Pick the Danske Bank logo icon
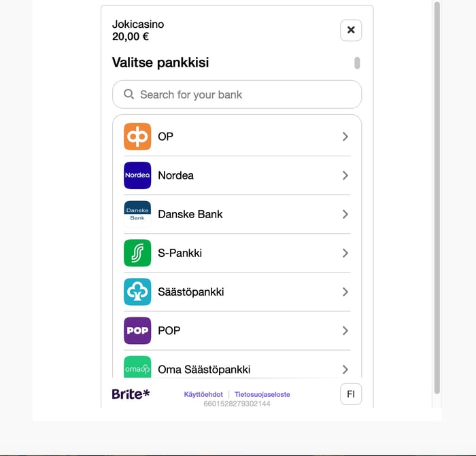 click(137, 214)
